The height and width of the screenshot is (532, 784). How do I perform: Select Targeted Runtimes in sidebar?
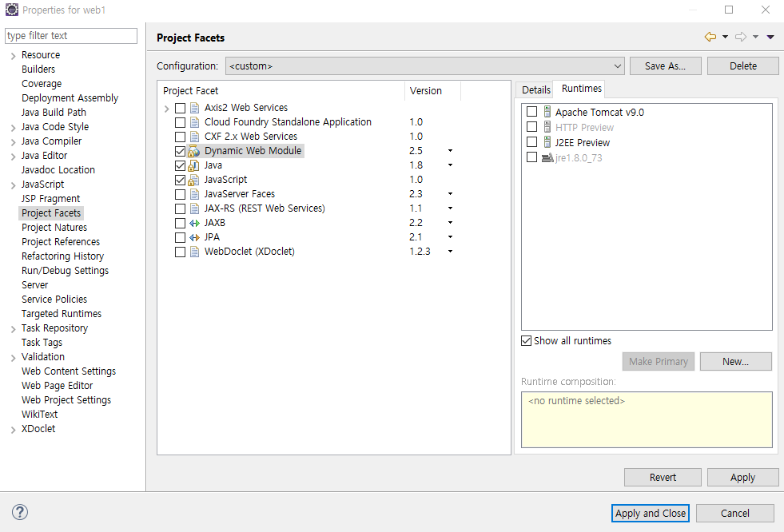pos(61,314)
